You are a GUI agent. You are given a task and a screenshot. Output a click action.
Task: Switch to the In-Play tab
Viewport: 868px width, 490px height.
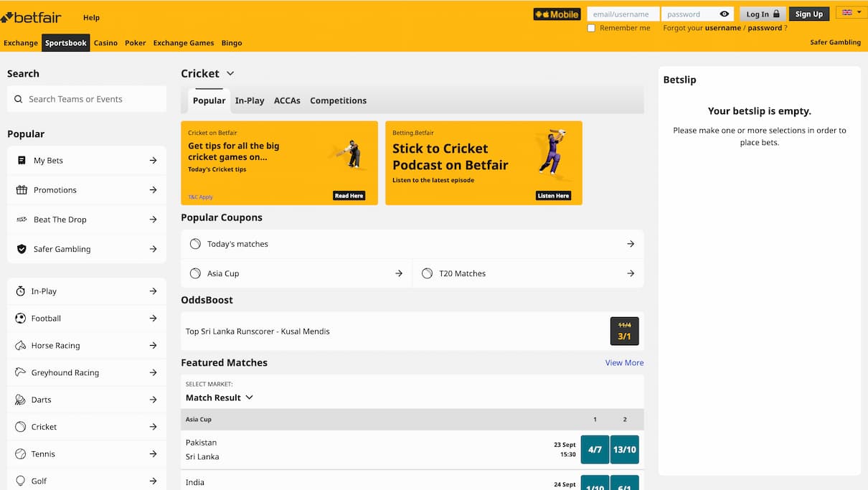[x=250, y=100]
